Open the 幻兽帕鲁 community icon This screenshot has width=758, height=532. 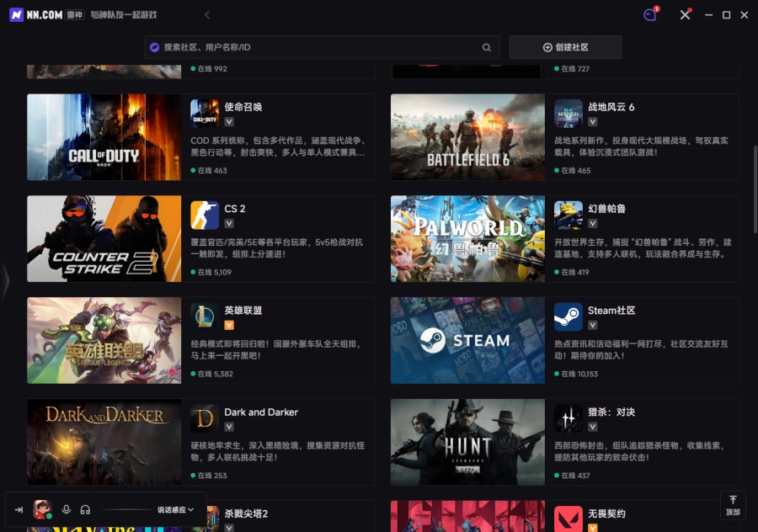pos(568,215)
